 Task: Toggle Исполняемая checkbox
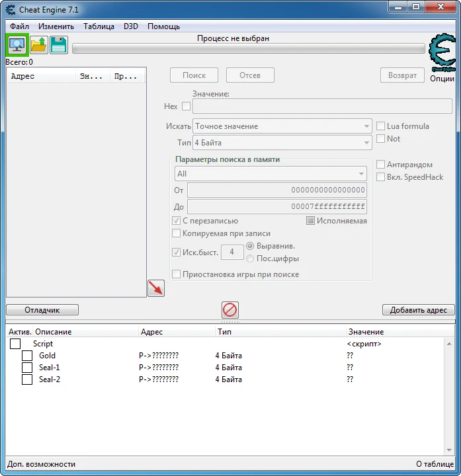(x=310, y=221)
